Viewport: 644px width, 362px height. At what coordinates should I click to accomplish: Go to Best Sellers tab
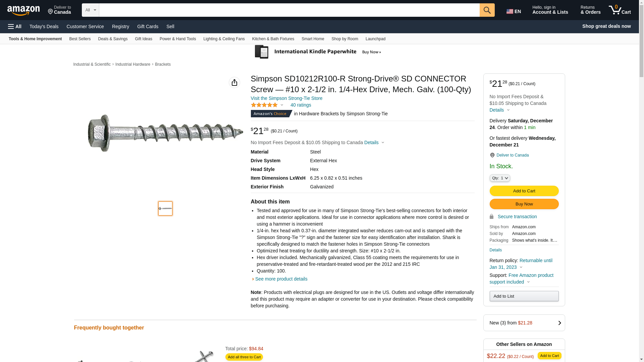[80, 39]
